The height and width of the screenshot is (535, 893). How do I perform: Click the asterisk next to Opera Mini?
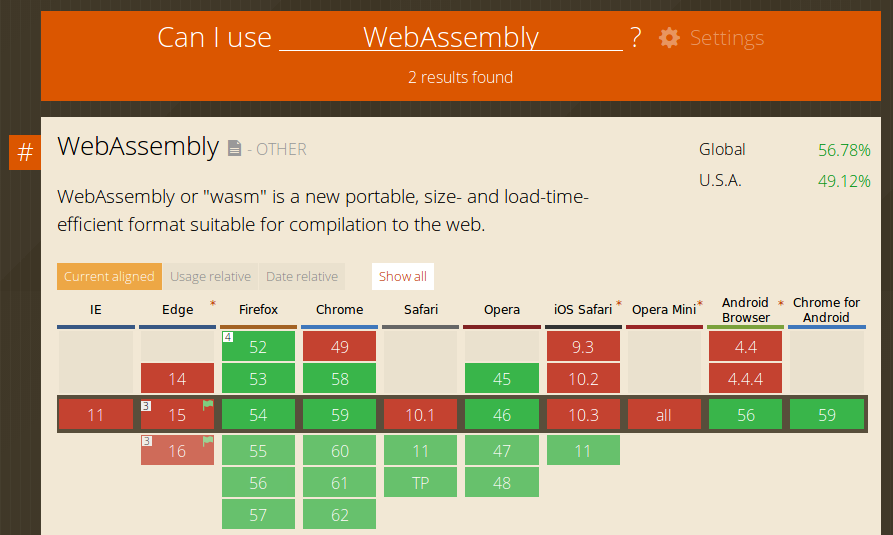700,303
